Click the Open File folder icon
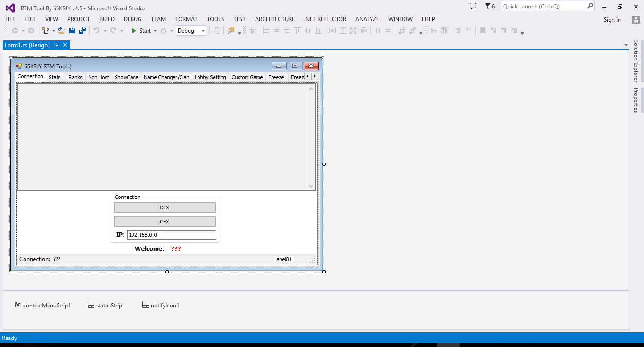Screen dimensions: 644x347 point(62,31)
